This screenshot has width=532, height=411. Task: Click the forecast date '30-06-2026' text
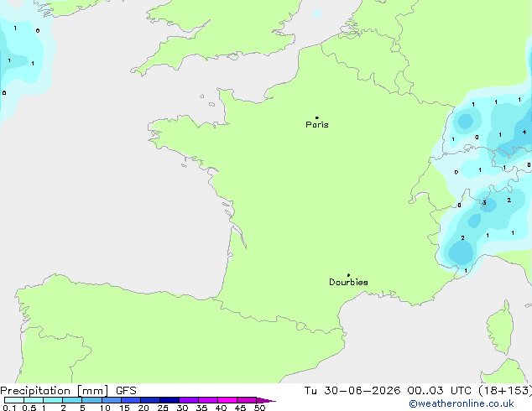coord(362,391)
